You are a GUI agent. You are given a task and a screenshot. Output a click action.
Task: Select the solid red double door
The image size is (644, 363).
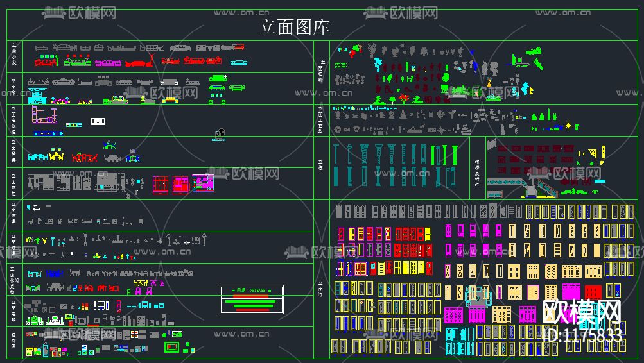pos(593,292)
